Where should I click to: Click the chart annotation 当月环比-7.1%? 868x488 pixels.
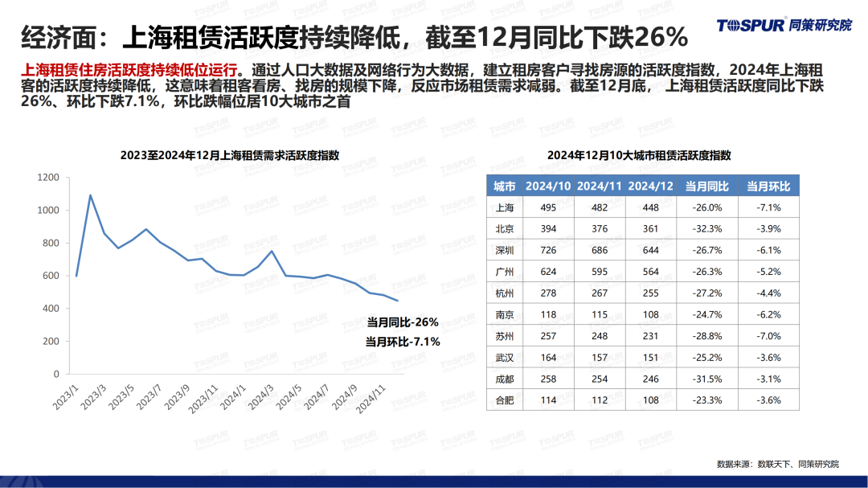(x=403, y=342)
